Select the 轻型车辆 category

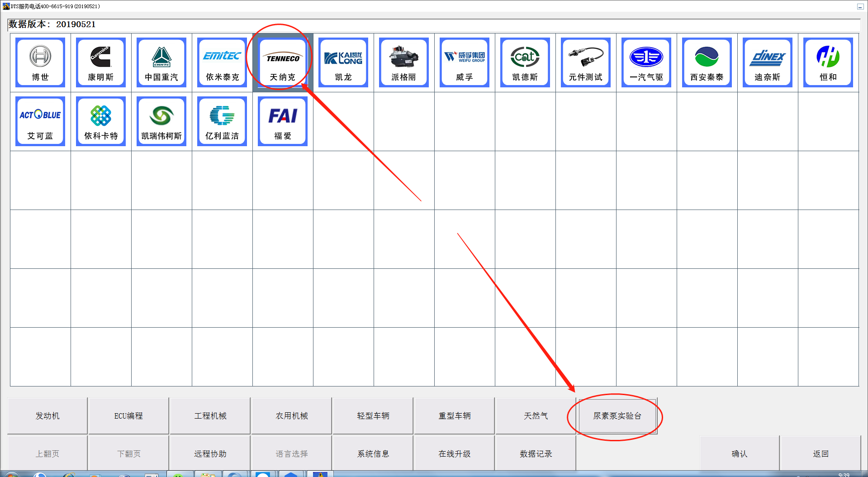373,415
